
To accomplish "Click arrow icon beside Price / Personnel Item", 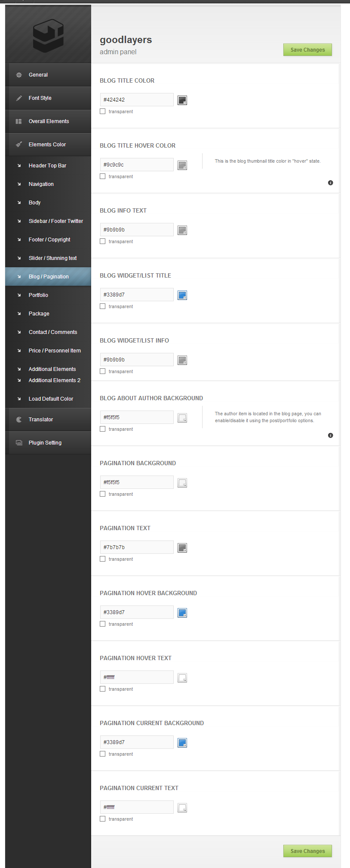I will pyautogui.click(x=19, y=351).
